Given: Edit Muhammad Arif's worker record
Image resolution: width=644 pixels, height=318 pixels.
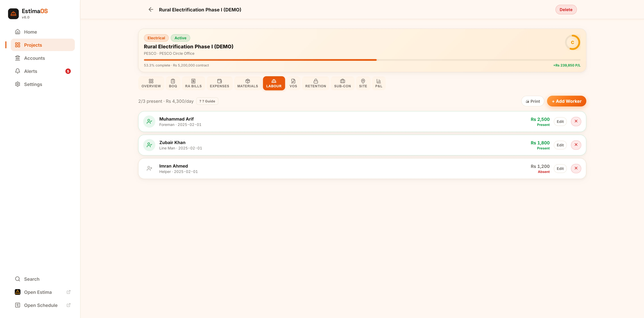Looking at the screenshot, I should pyautogui.click(x=560, y=122).
